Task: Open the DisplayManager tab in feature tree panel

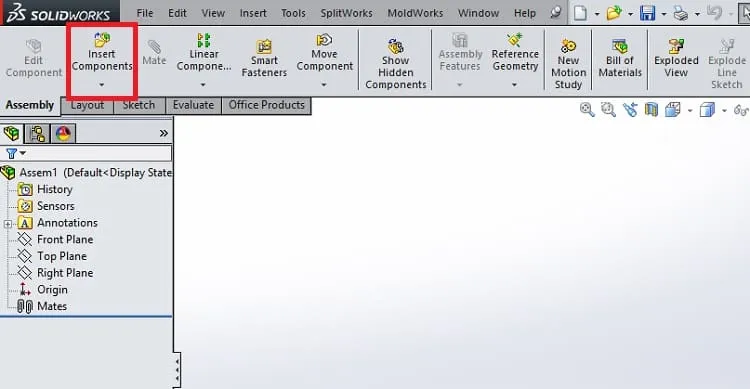Action: point(63,133)
